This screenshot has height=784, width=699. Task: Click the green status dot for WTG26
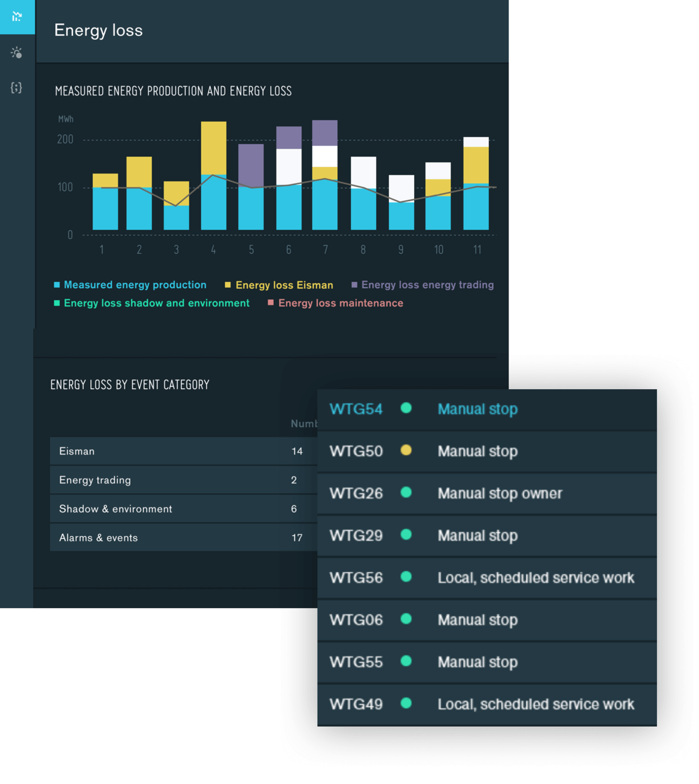[406, 493]
